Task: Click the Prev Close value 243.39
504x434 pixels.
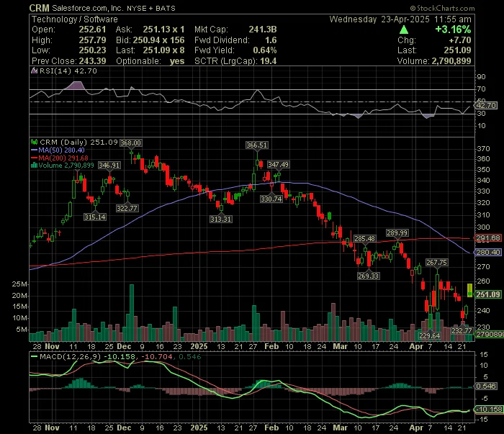Action: (x=93, y=61)
